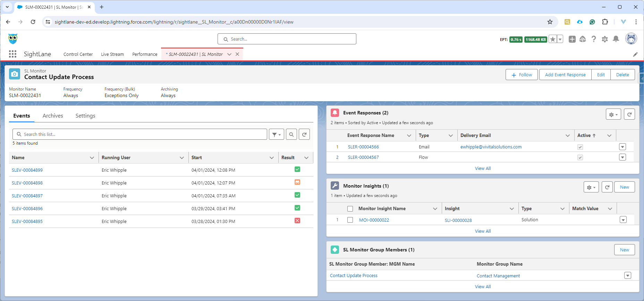Open row actions for SLER-00004566
Screen dimensions: 644x301
pos(622,147)
